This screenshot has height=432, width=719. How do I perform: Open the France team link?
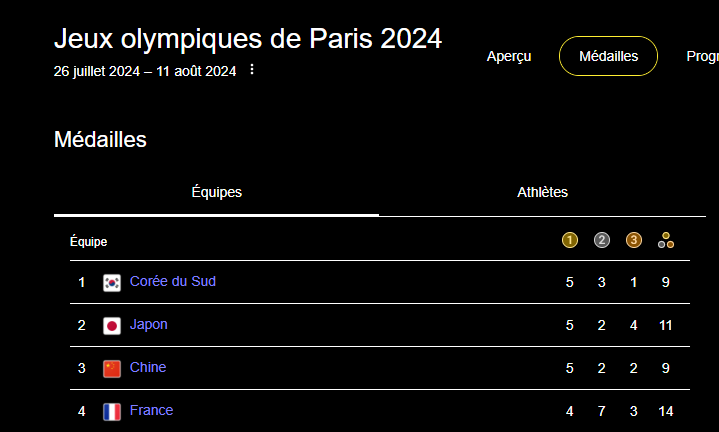151,411
